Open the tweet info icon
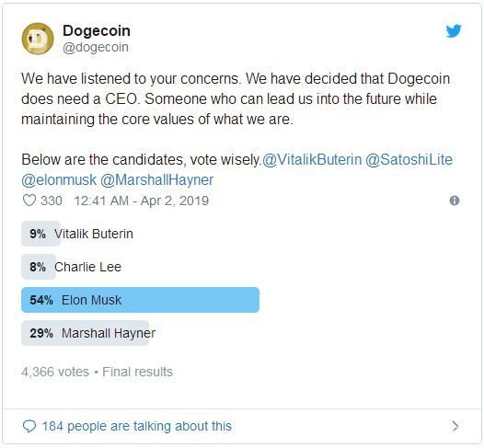This screenshot has width=484, height=448. [455, 201]
